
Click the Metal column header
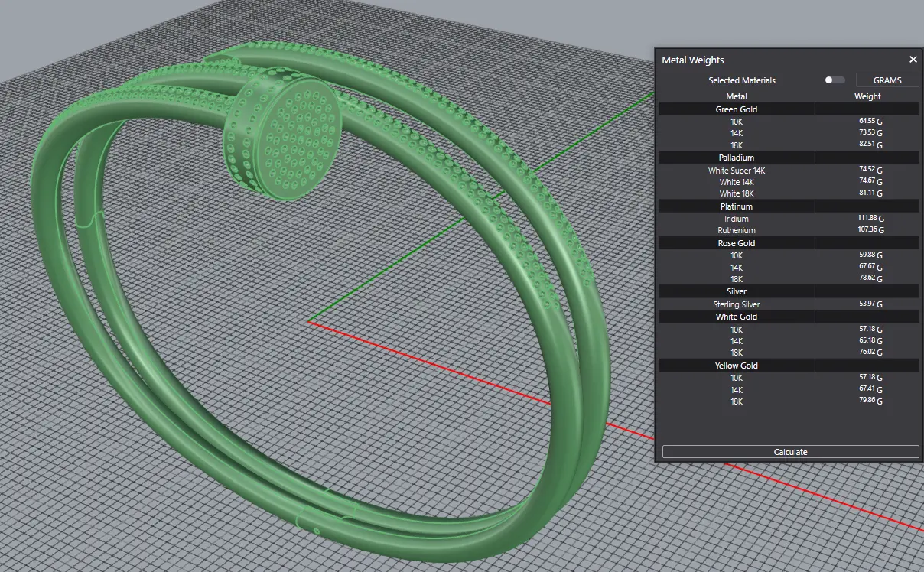(x=737, y=96)
